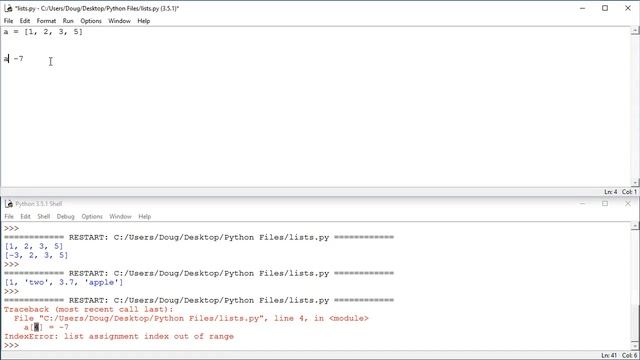This screenshot has height=360, width=640.
Task: Click Python Shell scrollbar up arrow
Action: coord(635,226)
